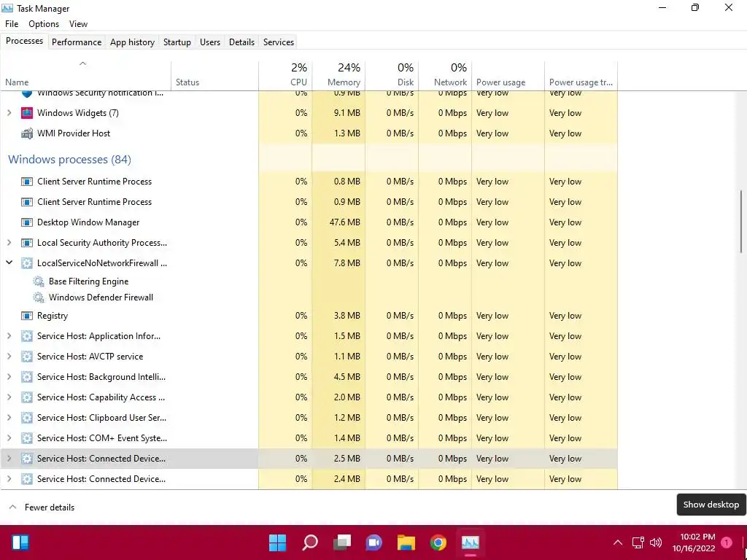The height and width of the screenshot is (560, 747).
Task: Open the View menu
Action: click(78, 24)
